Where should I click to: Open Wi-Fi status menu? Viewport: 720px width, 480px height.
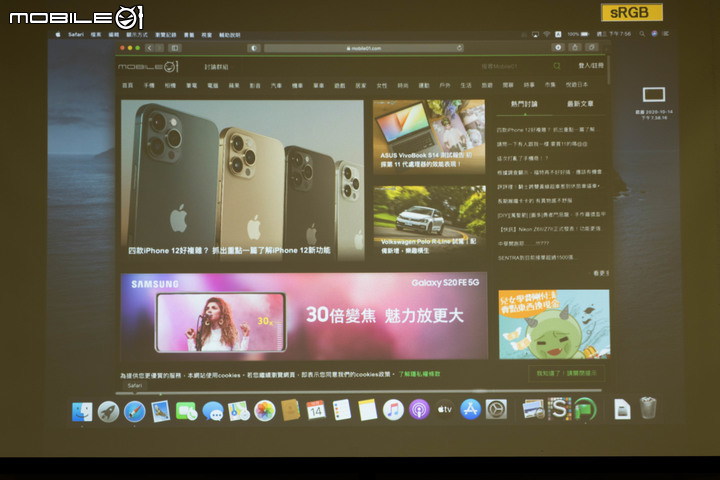point(546,34)
